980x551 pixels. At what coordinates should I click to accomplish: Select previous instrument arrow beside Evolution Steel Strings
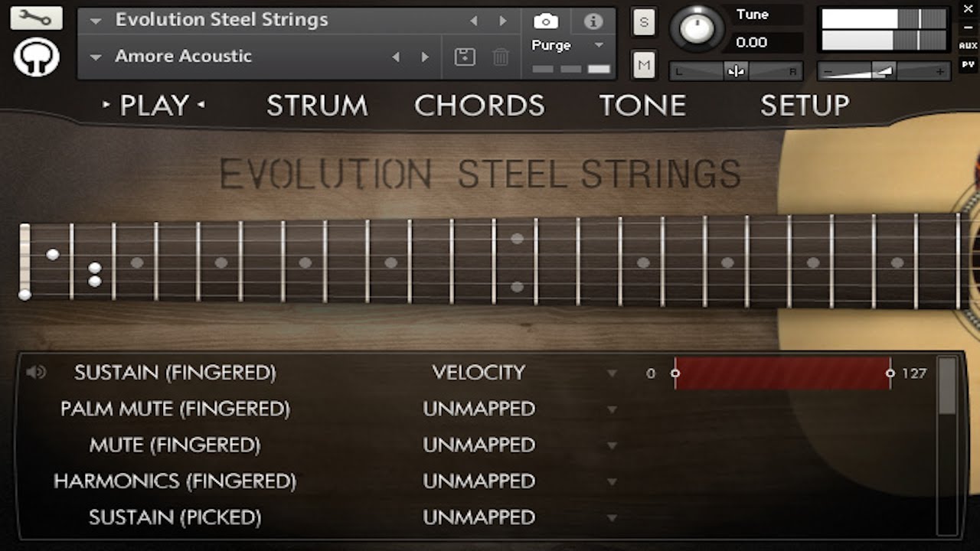474,21
